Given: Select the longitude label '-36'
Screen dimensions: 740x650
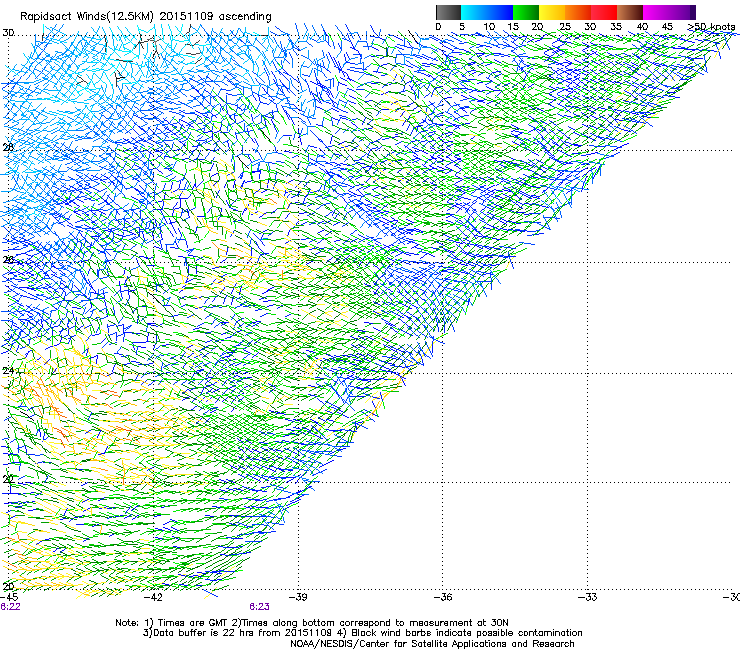Looking at the screenshot, I should coord(443,597).
